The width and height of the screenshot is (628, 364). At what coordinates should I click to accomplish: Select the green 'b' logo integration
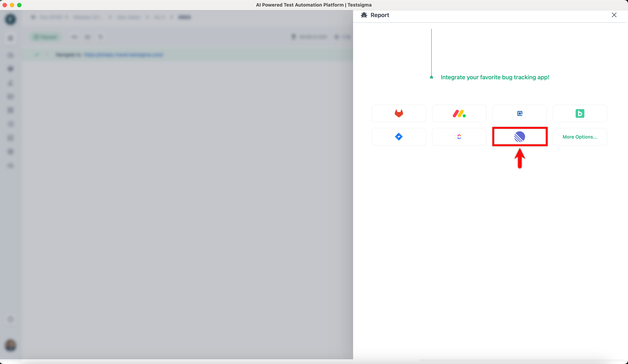pos(580,113)
